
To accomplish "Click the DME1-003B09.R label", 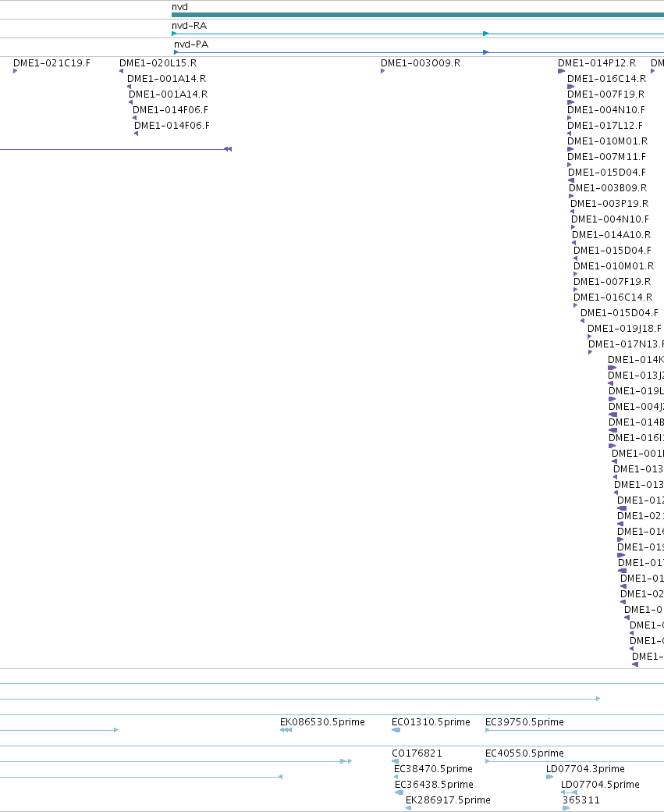I will click(x=608, y=188).
